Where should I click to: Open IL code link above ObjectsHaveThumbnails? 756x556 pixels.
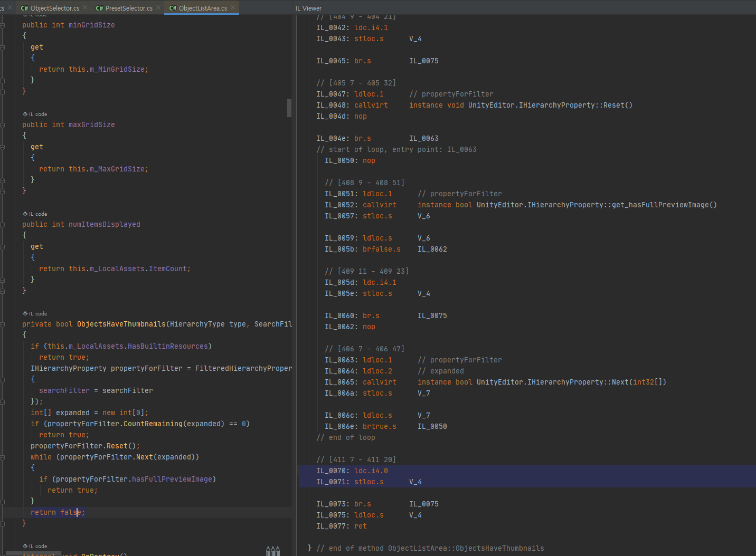click(35, 313)
